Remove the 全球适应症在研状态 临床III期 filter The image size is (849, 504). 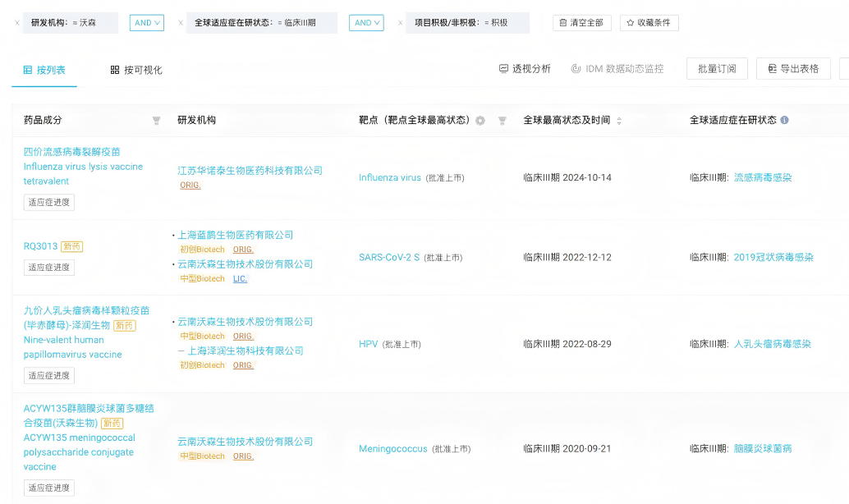[x=181, y=23]
